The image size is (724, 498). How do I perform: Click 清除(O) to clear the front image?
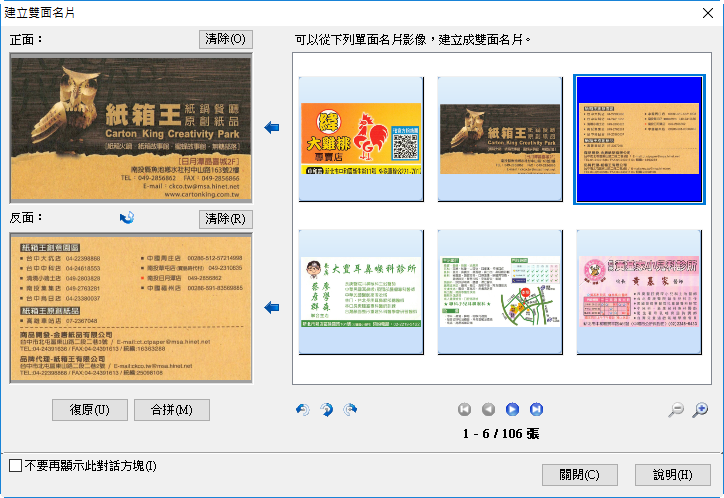[226, 39]
